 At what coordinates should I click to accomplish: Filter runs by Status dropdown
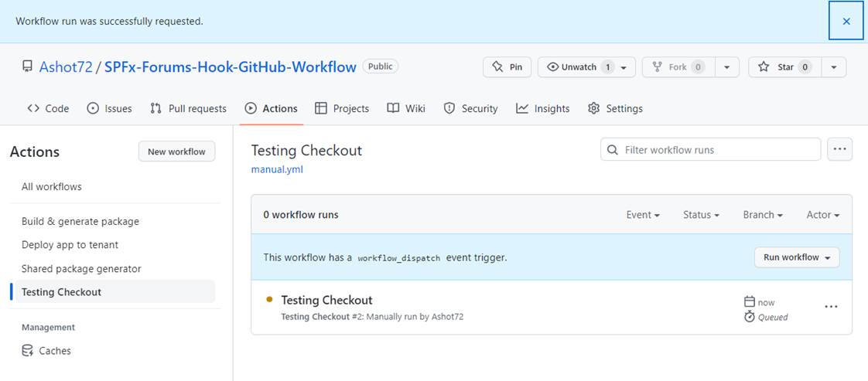701,215
